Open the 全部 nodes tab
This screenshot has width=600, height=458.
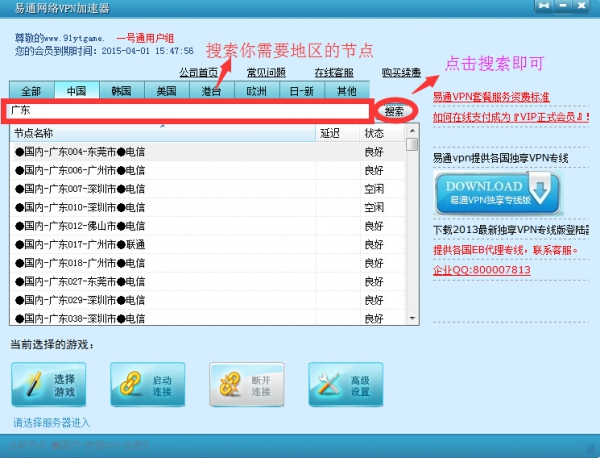[x=32, y=91]
